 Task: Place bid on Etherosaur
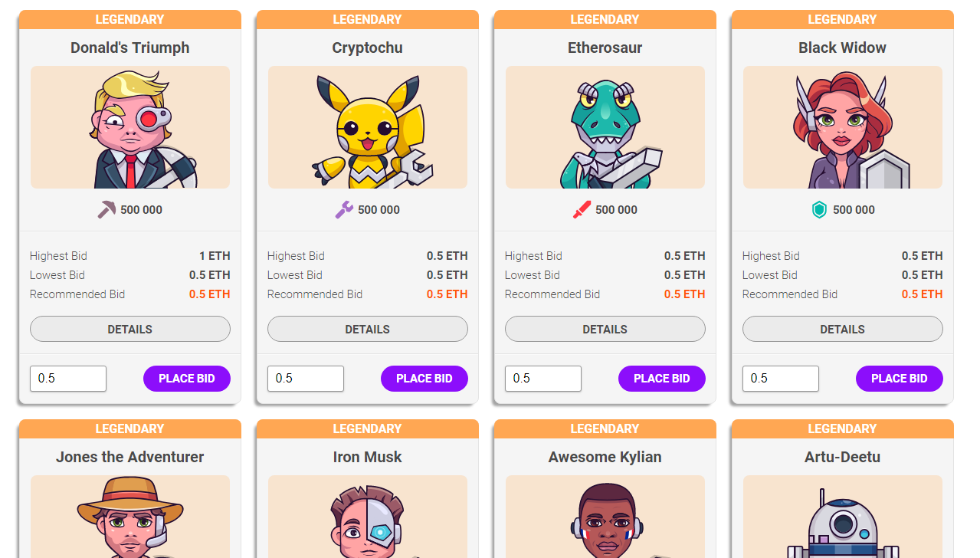pos(662,379)
